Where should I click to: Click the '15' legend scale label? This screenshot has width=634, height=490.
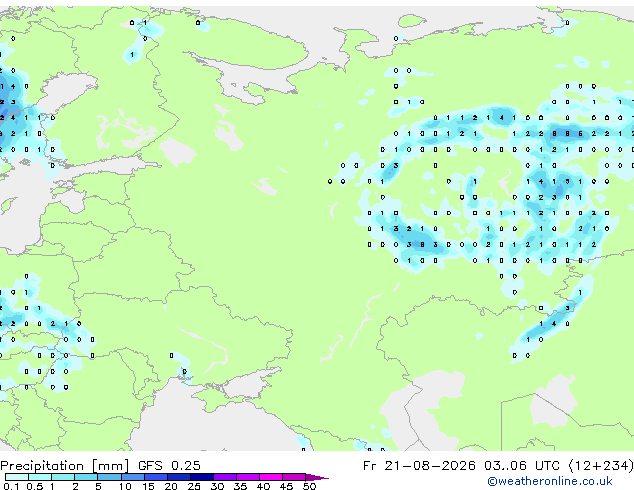(148, 486)
